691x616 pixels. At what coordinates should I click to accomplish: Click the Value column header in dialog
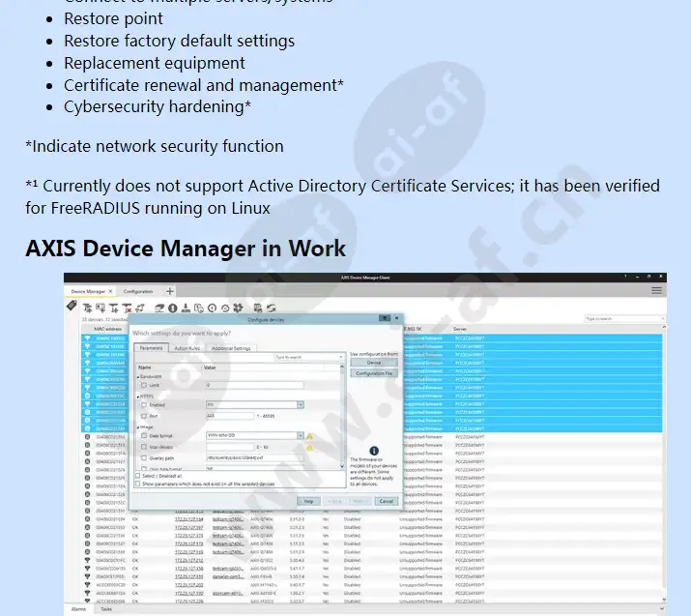tap(210, 367)
